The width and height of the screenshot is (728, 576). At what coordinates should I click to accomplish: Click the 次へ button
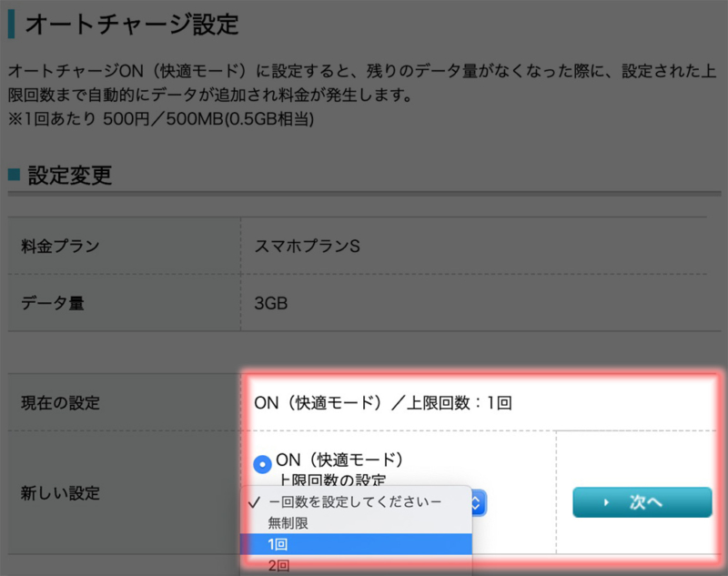[x=642, y=502]
